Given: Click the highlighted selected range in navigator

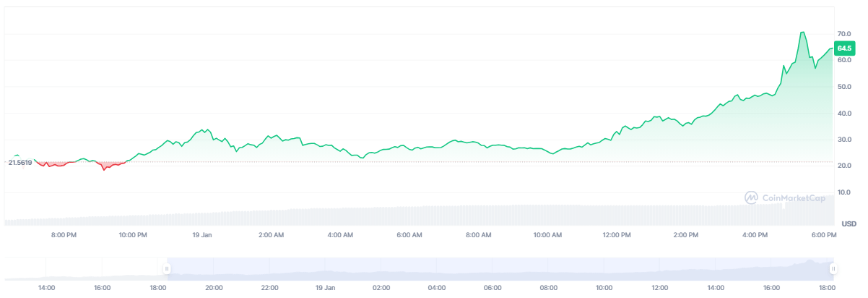Looking at the screenshot, I should click(x=498, y=268).
